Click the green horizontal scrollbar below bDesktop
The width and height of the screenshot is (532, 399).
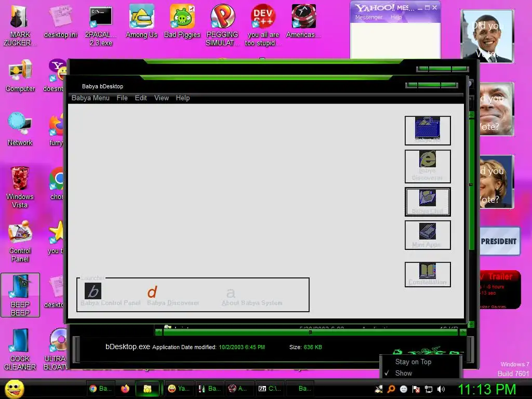coord(311,332)
